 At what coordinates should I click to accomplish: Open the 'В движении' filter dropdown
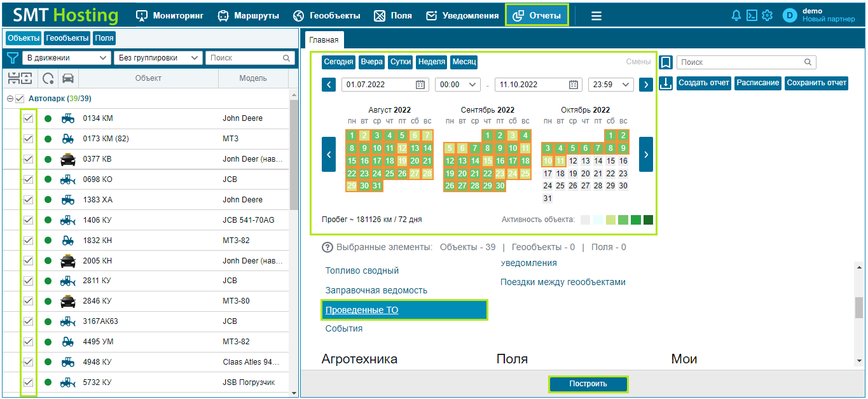[66, 58]
